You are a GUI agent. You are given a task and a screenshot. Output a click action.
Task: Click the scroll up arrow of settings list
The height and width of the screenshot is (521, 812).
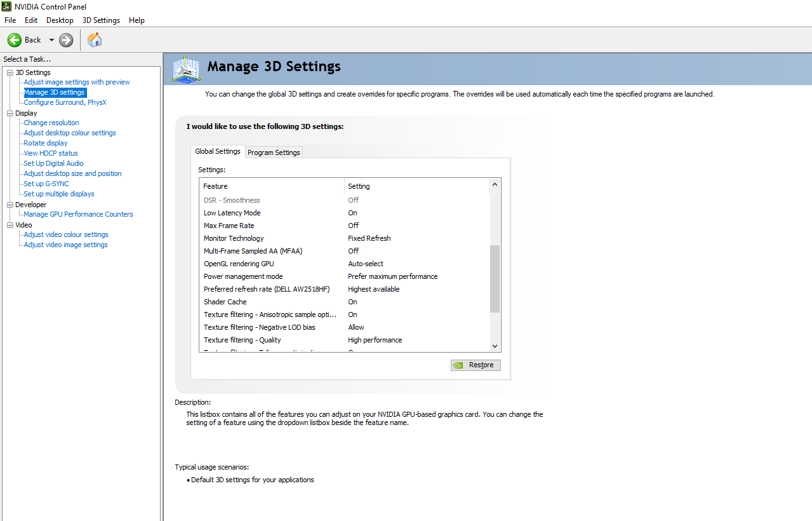[x=495, y=184]
